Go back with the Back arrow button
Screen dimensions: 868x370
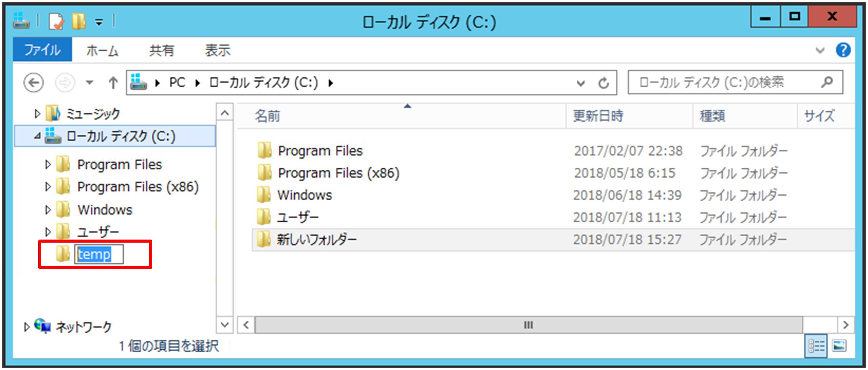click(33, 82)
